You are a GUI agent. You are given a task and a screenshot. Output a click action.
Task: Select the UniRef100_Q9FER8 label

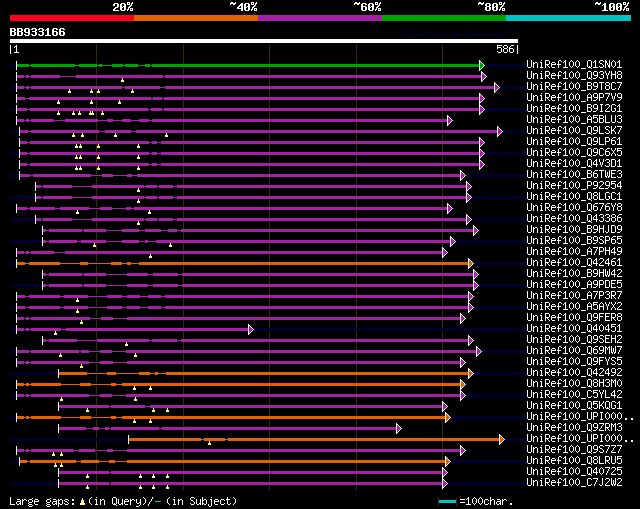click(574, 318)
